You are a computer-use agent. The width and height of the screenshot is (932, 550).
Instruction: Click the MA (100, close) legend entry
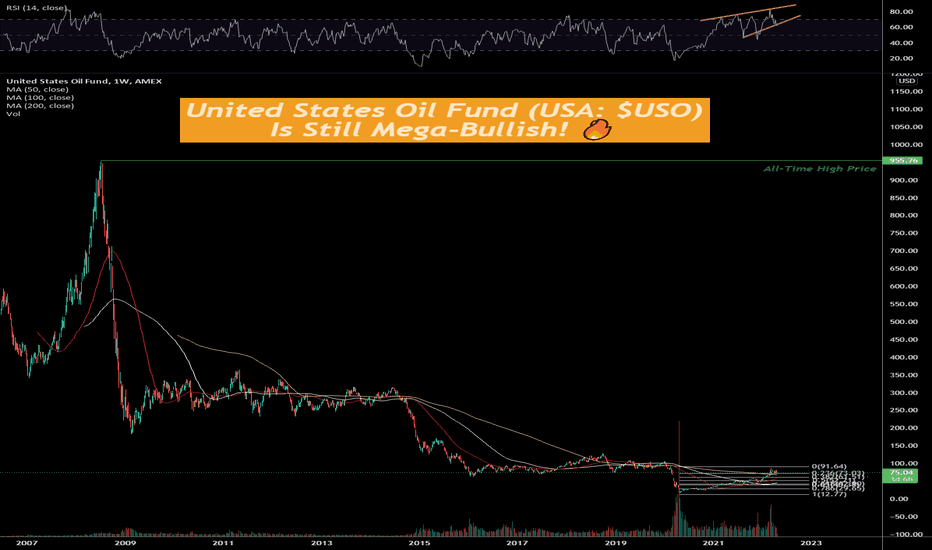coord(40,98)
